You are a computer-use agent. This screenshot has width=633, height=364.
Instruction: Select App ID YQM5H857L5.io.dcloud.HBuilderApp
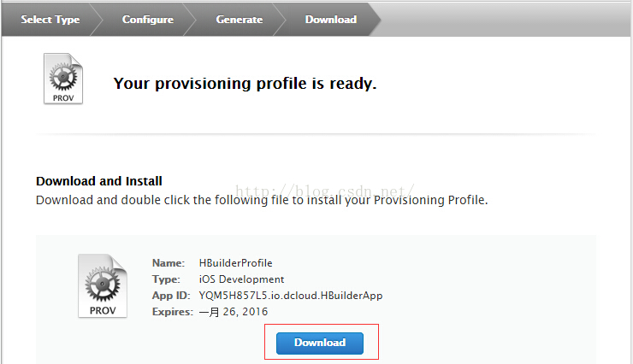coord(291,296)
